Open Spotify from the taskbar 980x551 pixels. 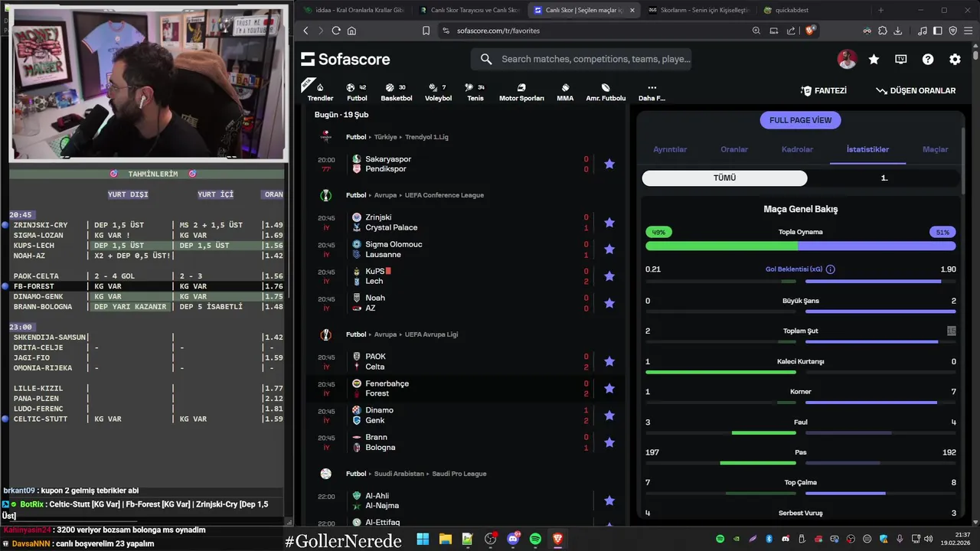tap(535, 539)
